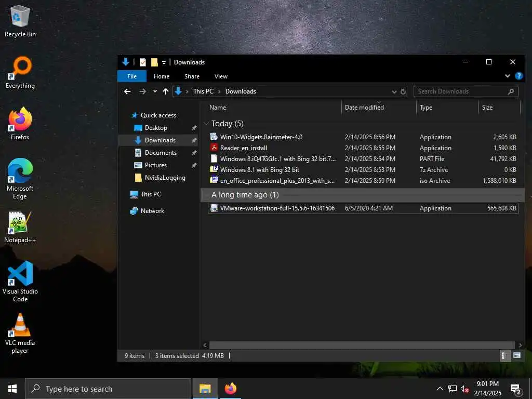Viewport: 532px width, 399px height.
Task: Click the taskbar clock showing 9:01 PM
Action: (x=487, y=389)
